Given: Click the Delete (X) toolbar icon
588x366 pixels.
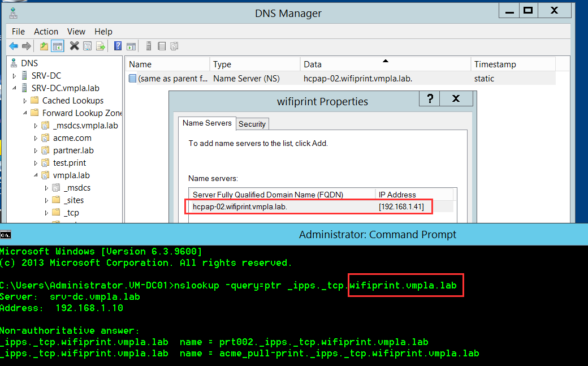Looking at the screenshot, I should [74, 46].
